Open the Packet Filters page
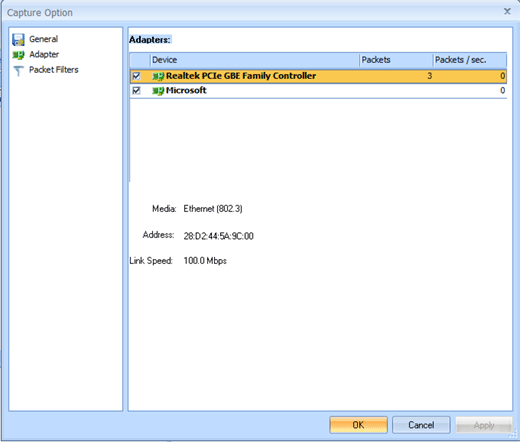This screenshot has width=520, height=442. 54,70
